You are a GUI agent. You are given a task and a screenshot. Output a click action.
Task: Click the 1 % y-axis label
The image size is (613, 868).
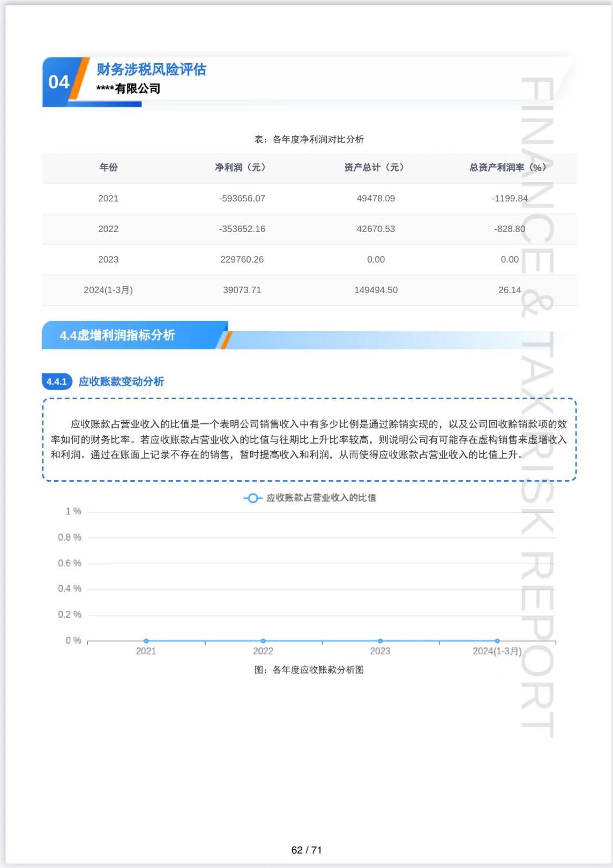(73, 512)
